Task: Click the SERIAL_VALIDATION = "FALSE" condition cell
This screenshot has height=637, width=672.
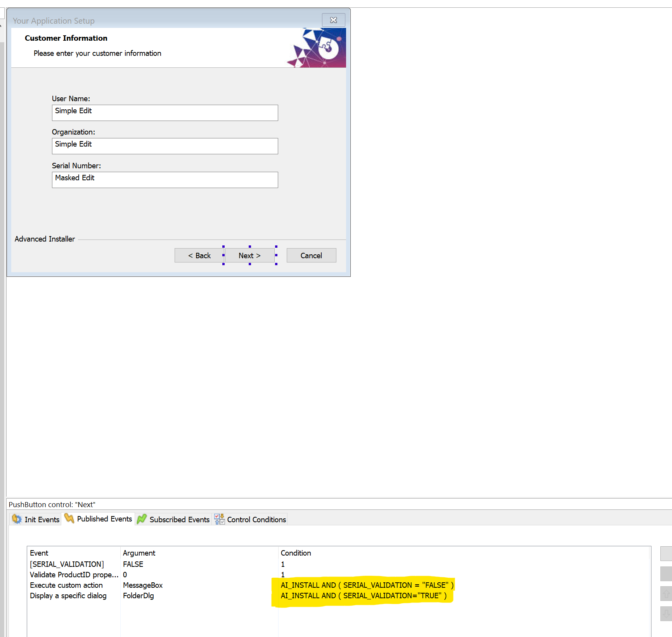Action: (x=367, y=585)
